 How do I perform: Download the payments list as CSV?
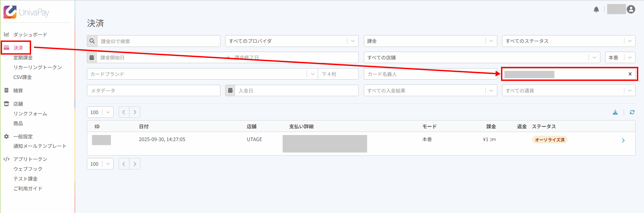pyautogui.click(x=615, y=112)
